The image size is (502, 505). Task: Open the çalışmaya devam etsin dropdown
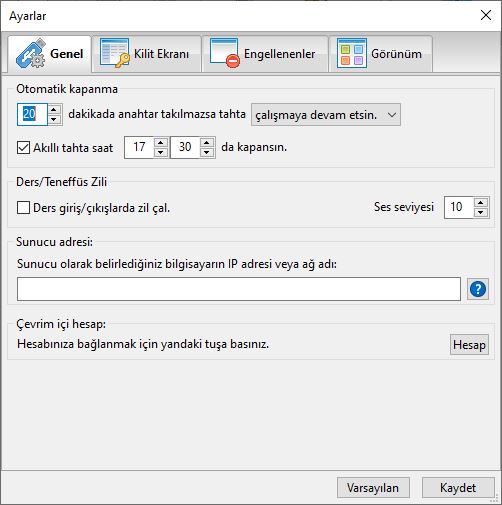pyautogui.click(x=326, y=115)
